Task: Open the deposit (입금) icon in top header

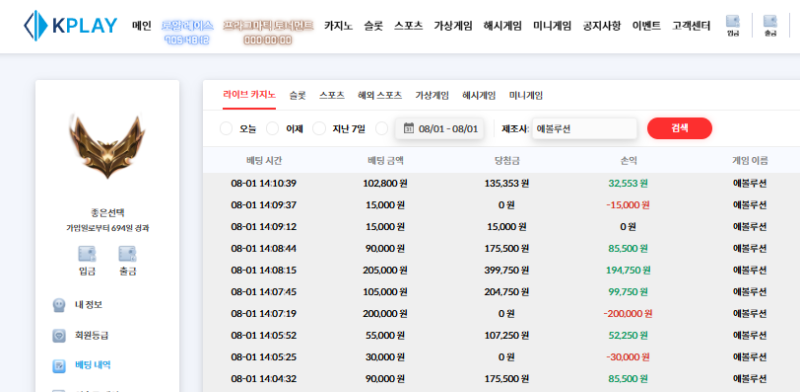Action: click(733, 25)
